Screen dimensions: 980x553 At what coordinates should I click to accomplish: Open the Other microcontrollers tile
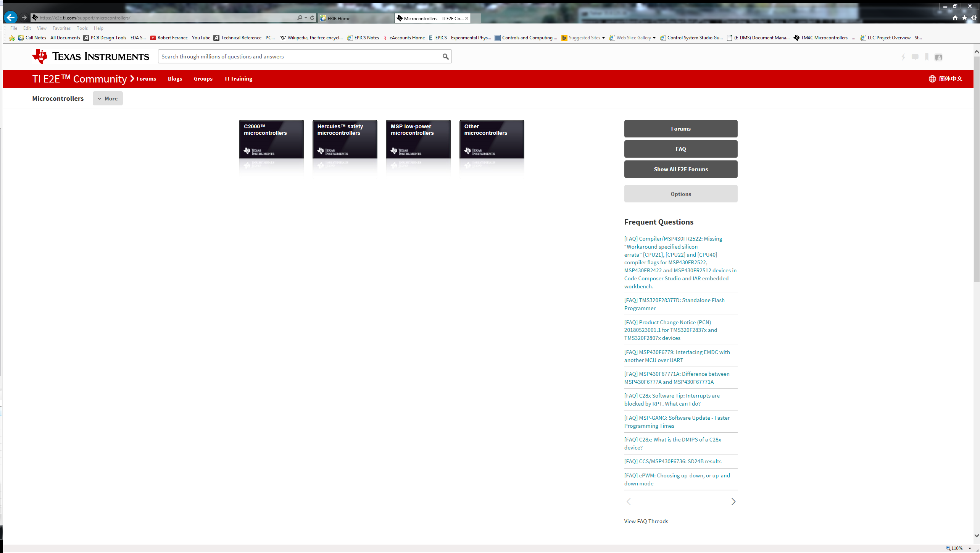coord(492,139)
